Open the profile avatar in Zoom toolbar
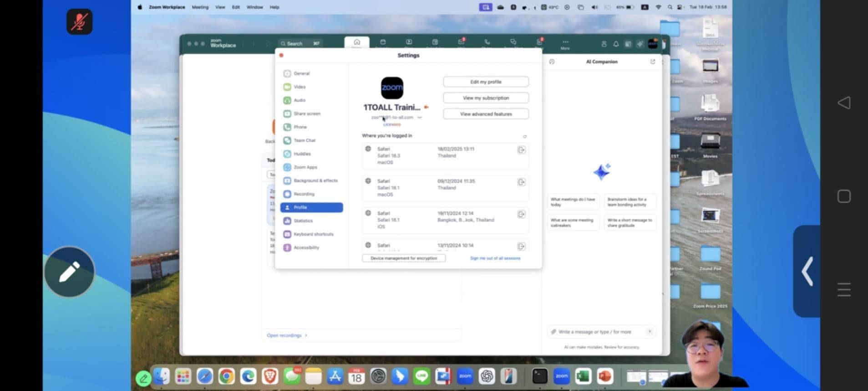This screenshot has height=391, width=868. pyautogui.click(x=653, y=44)
